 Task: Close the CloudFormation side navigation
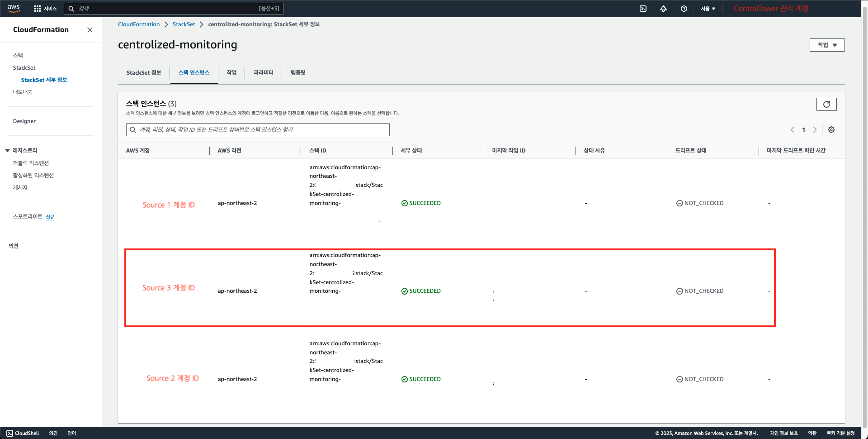(90, 30)
